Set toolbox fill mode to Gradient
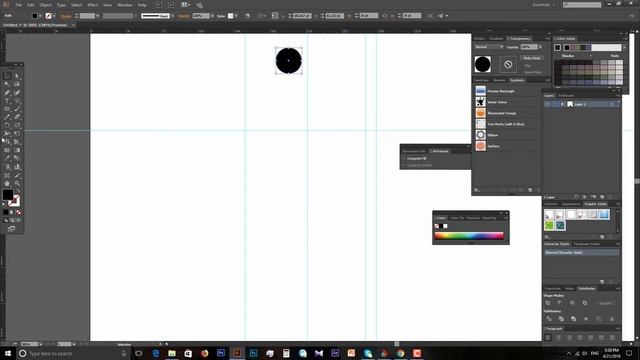The height and width of the screenshot is (360, 640). tap(12, 212)
